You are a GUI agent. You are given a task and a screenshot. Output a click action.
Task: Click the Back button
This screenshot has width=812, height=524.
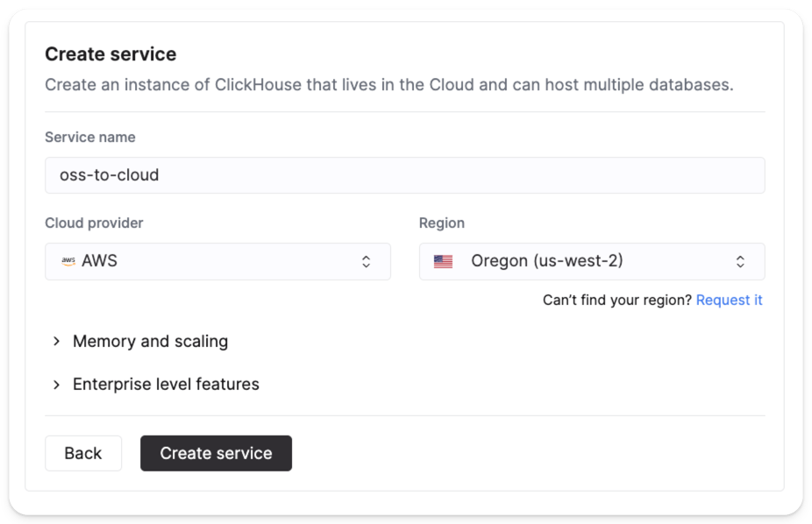click(x=83, y=453)
